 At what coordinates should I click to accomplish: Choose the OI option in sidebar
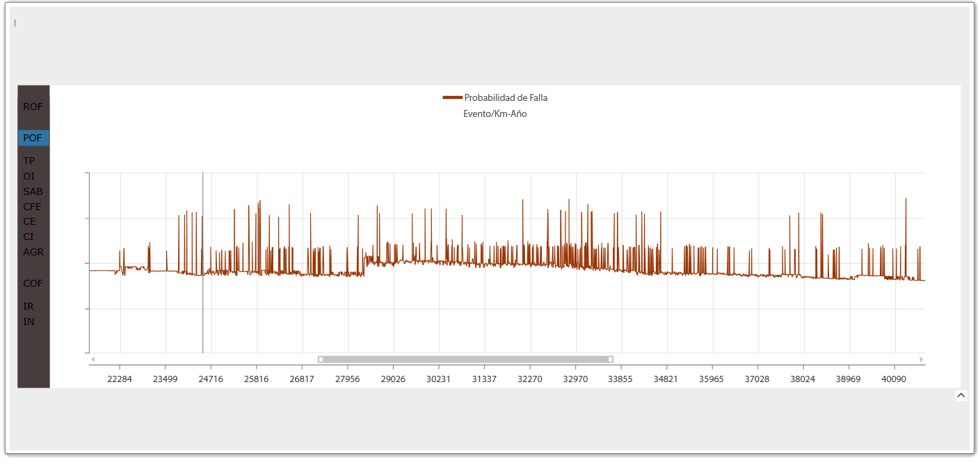pos(29,176)
